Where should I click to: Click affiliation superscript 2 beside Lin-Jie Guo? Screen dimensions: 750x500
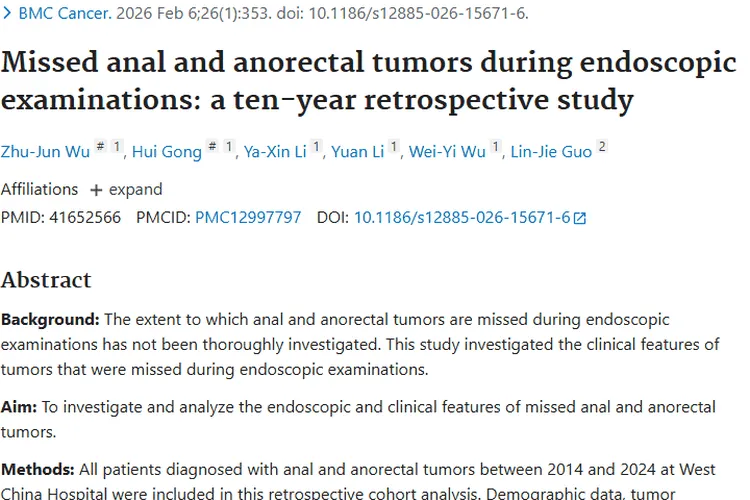[602, 148]
